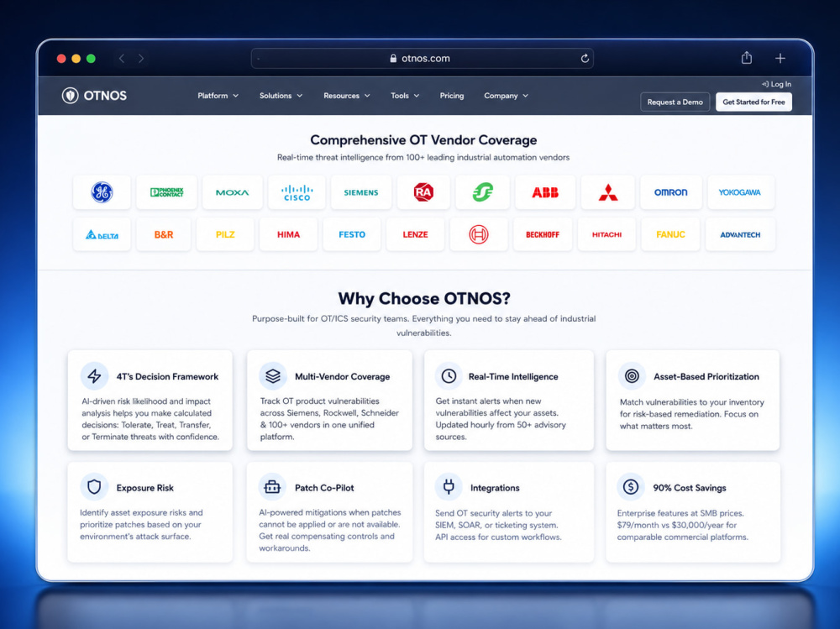Click the Why Choose OTNOS? heading
Screen dimensions: 840x629
pyautogui.click(x=423, y=298)
